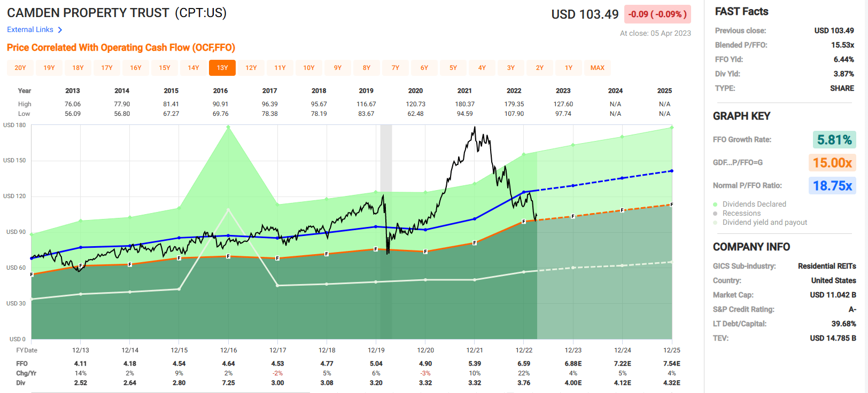Click the price change -0.09 badge
Screen dimensions: 868x393
click(x=657, y=14)
